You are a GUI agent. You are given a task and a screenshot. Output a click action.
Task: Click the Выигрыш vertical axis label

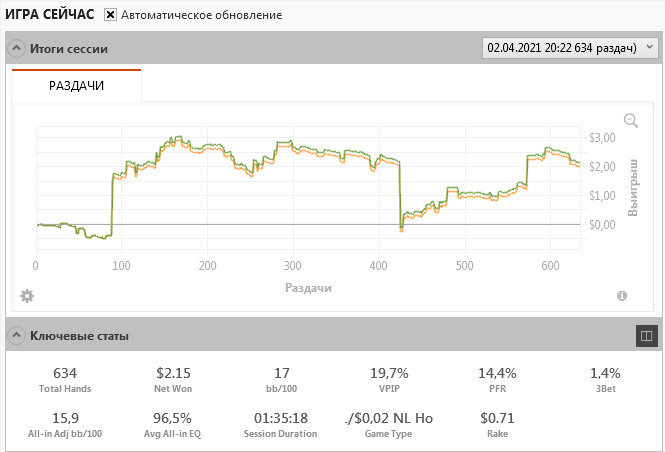632,188
